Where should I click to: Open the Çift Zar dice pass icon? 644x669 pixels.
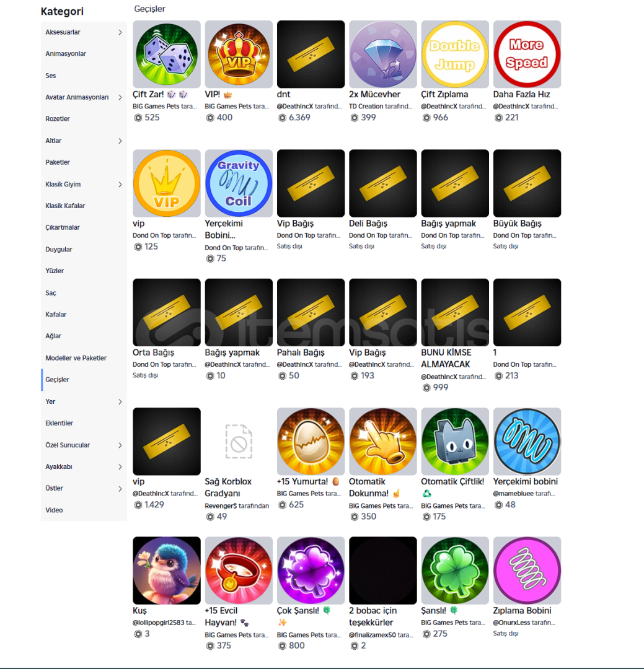tap(167, 54)
